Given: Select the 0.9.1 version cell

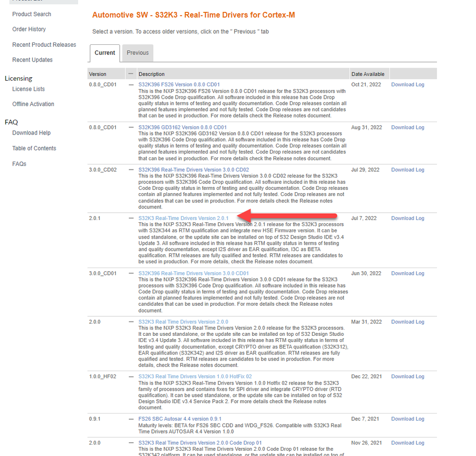Looking at the screenshot, I should pyautogui.click(x=94, y=419).
